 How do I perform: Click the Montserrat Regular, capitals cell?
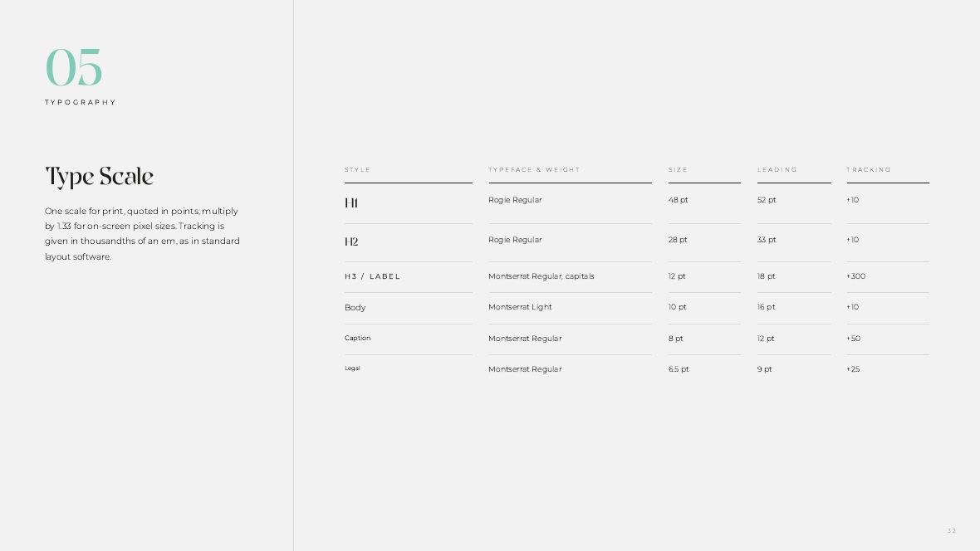coord(541,276)
